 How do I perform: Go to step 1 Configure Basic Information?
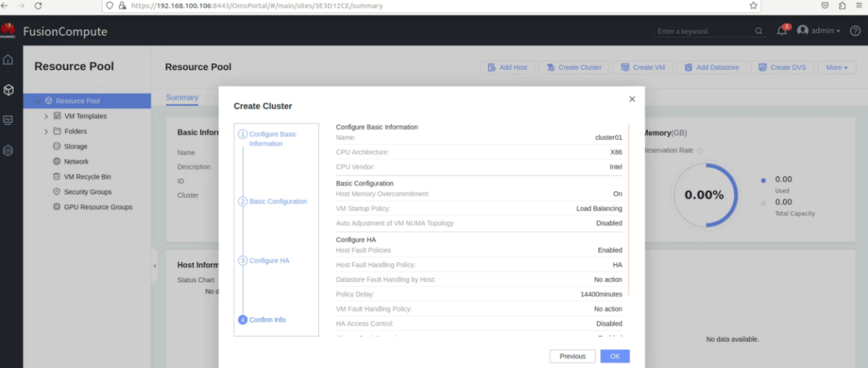[272, 139]
